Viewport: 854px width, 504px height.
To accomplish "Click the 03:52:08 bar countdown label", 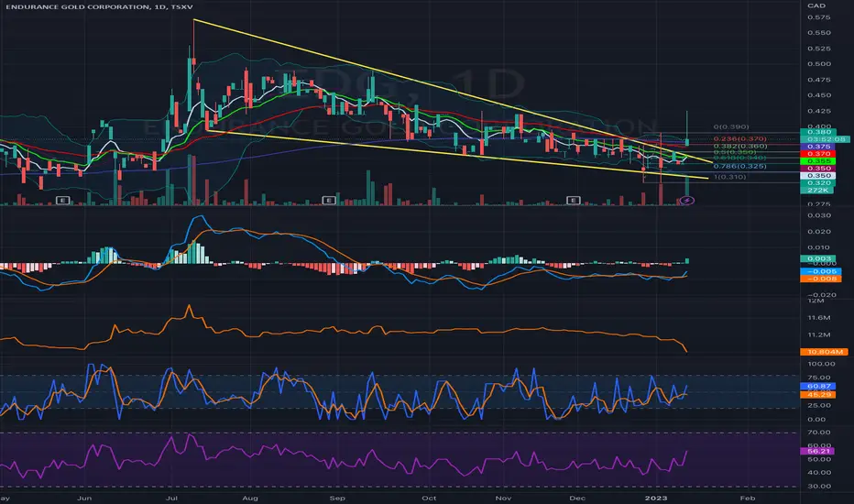I will (825, 139).
